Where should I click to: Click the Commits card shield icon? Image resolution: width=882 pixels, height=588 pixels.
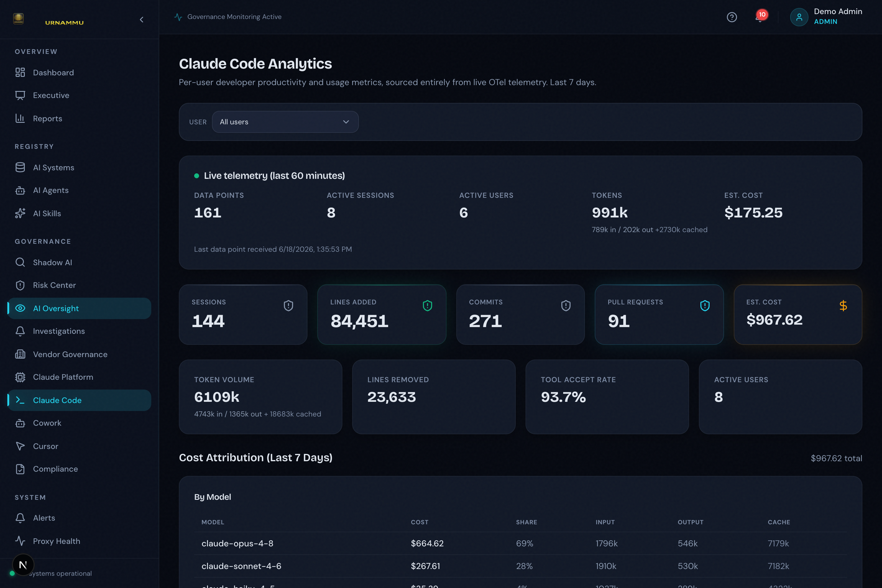pyautogui.click(x=566, y=306)
